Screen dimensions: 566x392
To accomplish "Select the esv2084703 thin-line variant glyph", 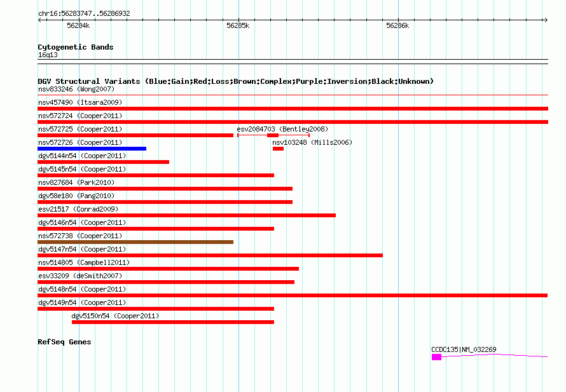I will tap(273, 135).
